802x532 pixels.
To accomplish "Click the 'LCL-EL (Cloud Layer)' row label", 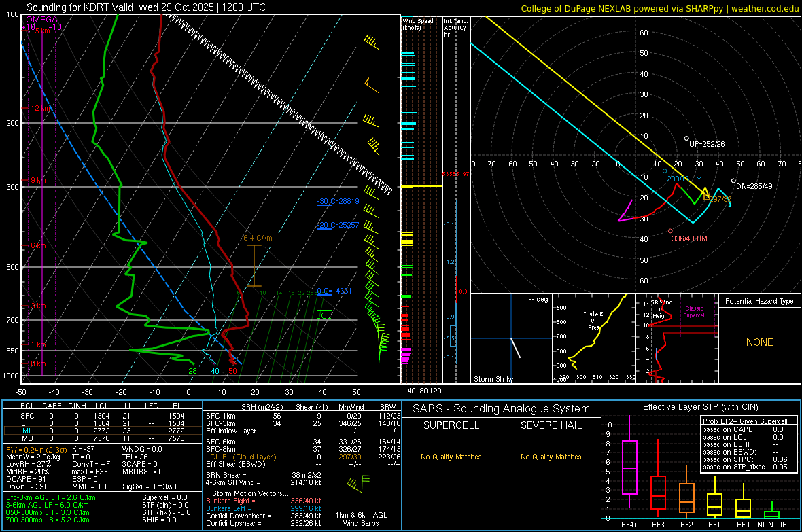I will (241, 457).
